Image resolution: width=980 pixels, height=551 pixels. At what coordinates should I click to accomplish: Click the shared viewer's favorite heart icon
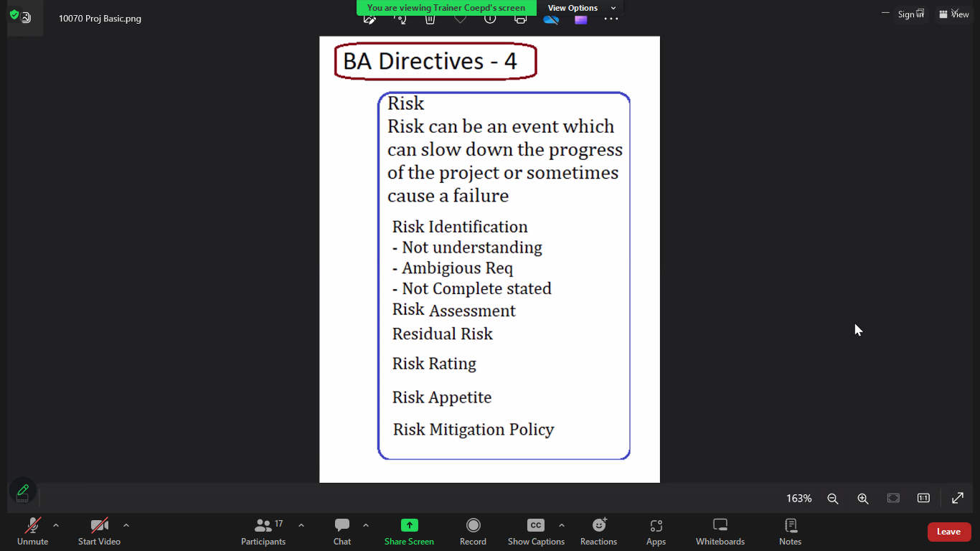pos(460,19)
